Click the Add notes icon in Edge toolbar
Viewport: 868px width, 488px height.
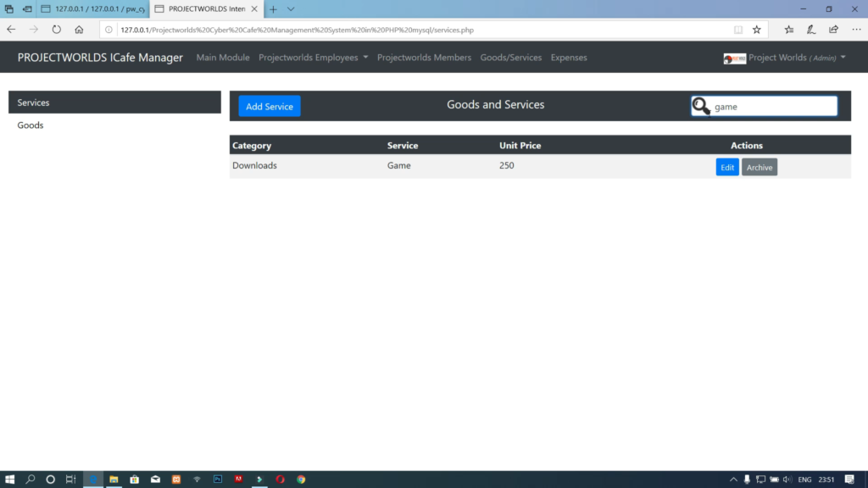pyautogui.click(x=810, y=28)
